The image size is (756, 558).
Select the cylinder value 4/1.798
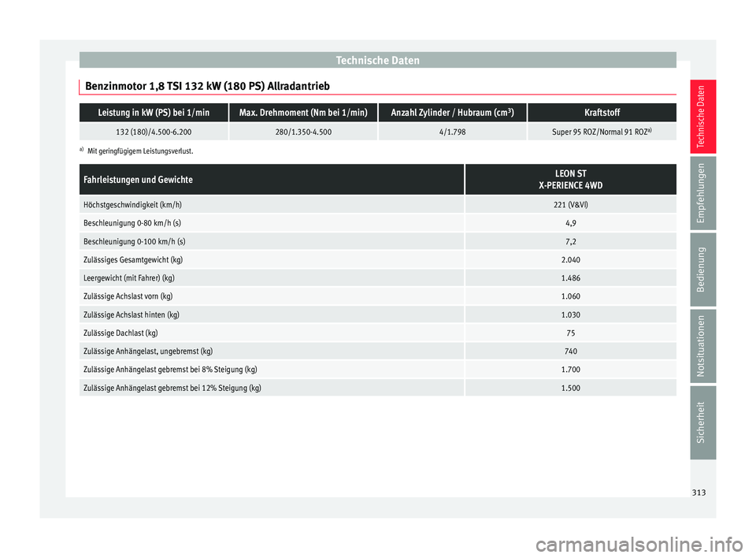pos(452,132)
